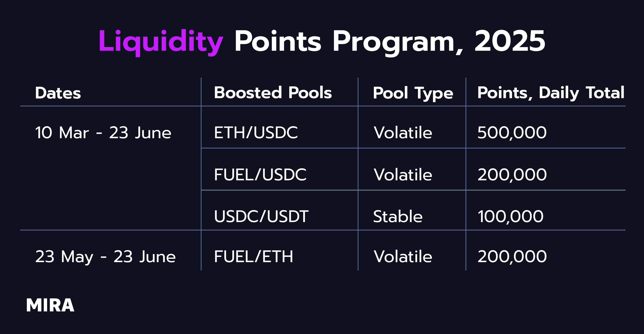Select the "Dates" column header
This screenshot has height=334, width=644.
[x=58, y=93]
